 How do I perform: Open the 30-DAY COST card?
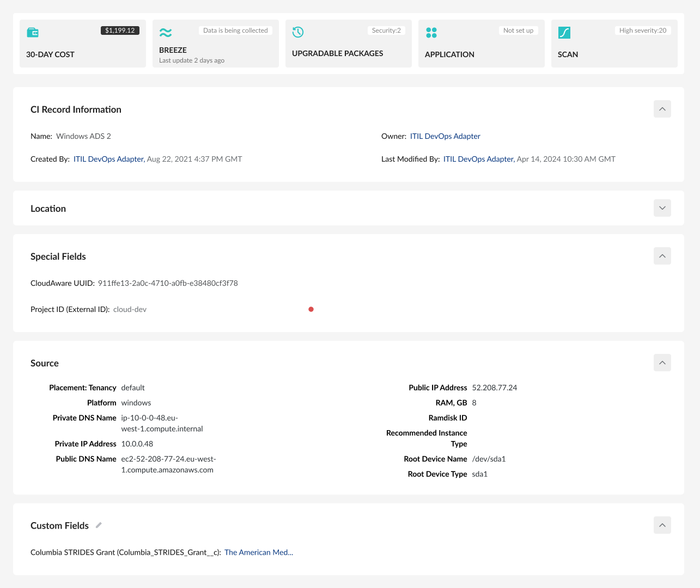pos(83,44)
